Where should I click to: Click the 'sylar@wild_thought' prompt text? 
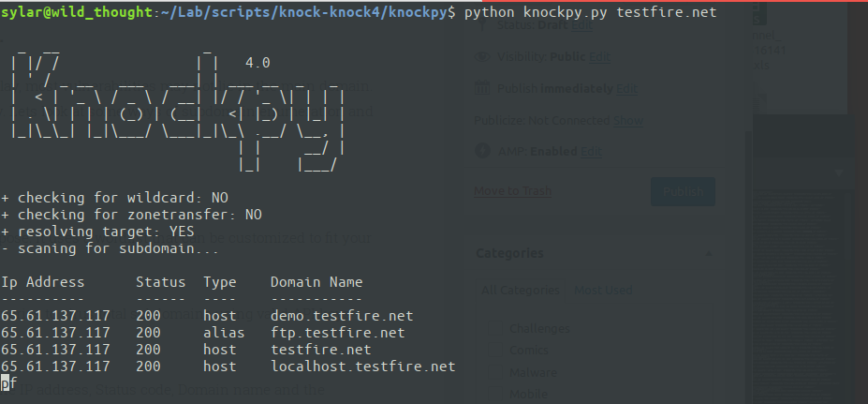click(x=77, y=12)
